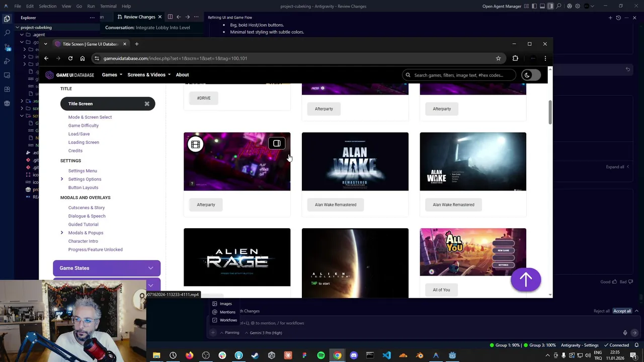Click About link in site navigation
The width and height of the screenshot is (644, 362).
click(x=182, y=75)
